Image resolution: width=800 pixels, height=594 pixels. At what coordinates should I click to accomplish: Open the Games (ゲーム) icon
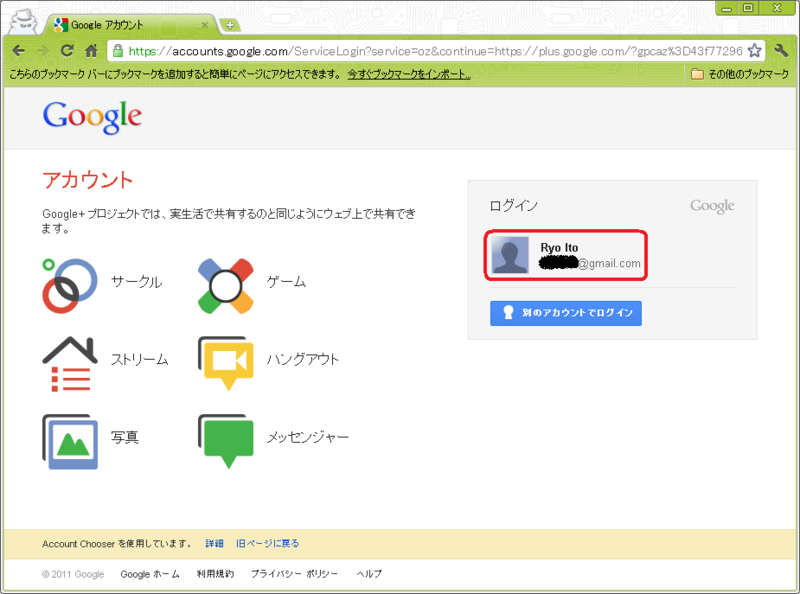pyautogui.click(x=226, y=282)
